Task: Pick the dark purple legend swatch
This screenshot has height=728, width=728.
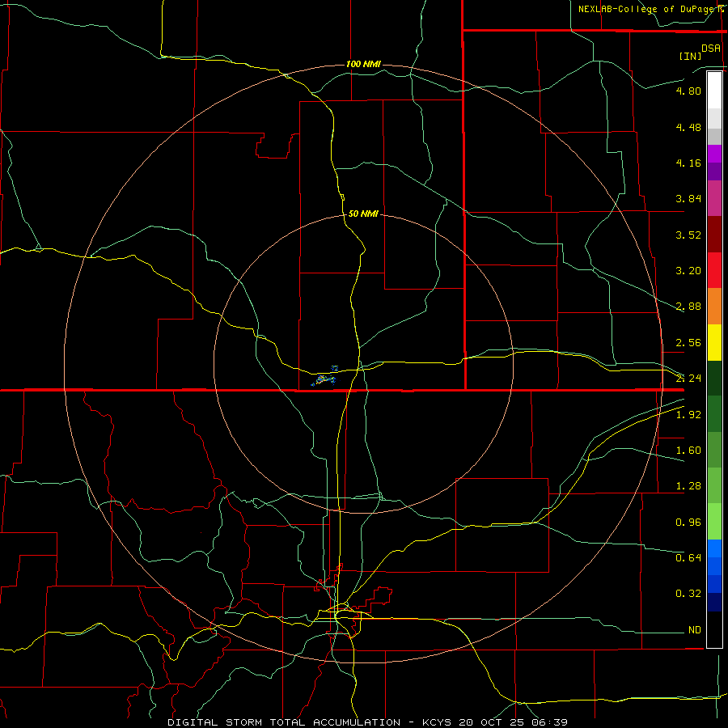Action: coord(714,171)
